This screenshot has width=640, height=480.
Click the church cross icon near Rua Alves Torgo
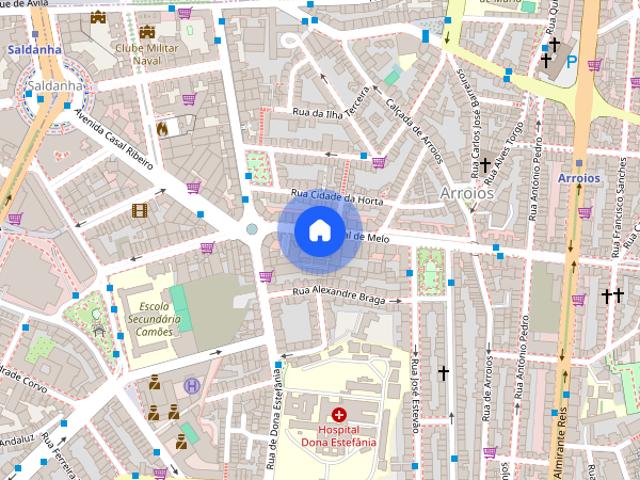coord(485,165)
